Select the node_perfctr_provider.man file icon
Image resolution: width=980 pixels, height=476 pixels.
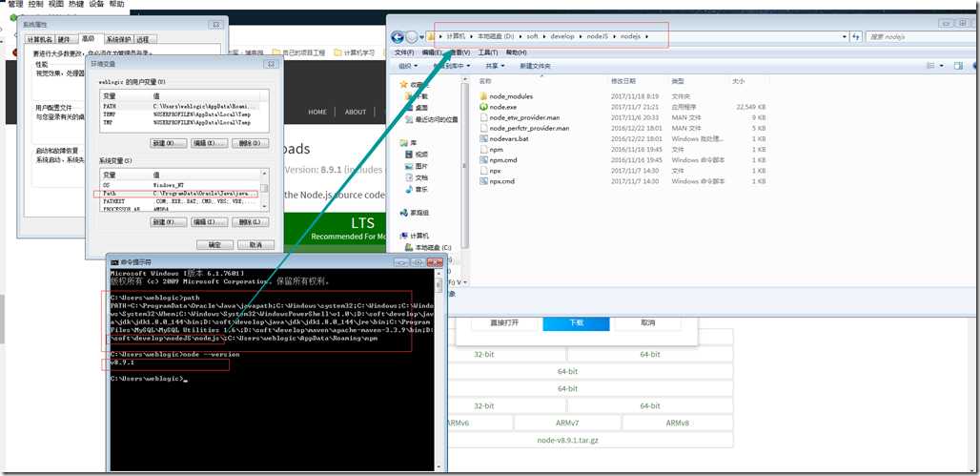click(483, 128)
